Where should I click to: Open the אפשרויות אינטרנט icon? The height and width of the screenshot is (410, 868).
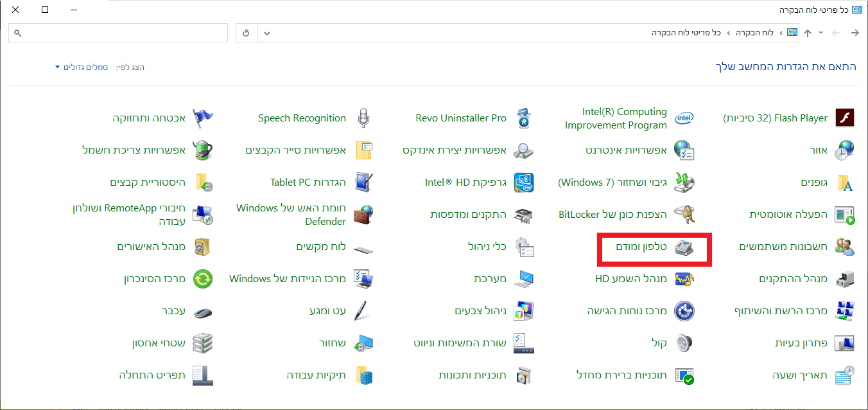[684, 150]
